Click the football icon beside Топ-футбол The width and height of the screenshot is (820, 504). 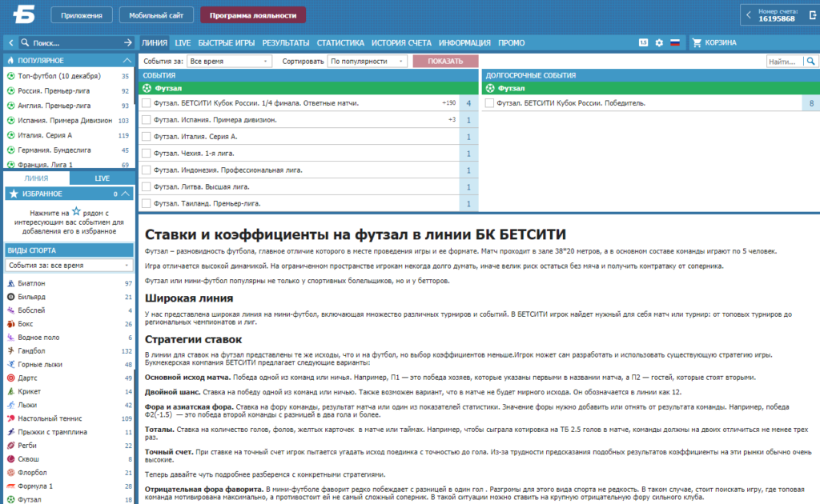pyautogui.click(x=10, y=76)
